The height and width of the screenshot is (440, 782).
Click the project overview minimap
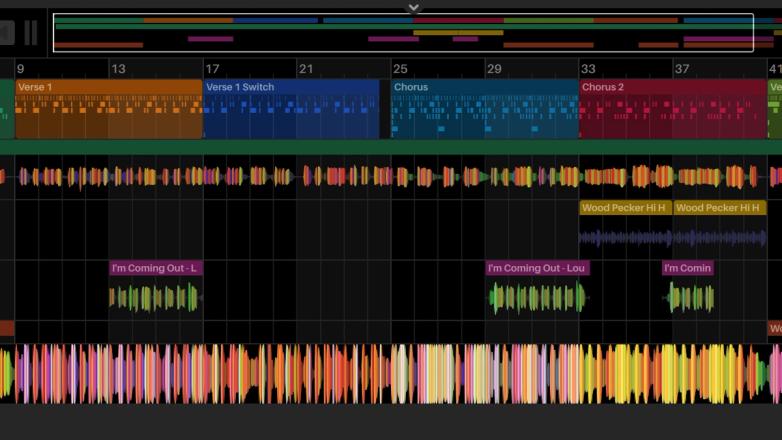403,32
